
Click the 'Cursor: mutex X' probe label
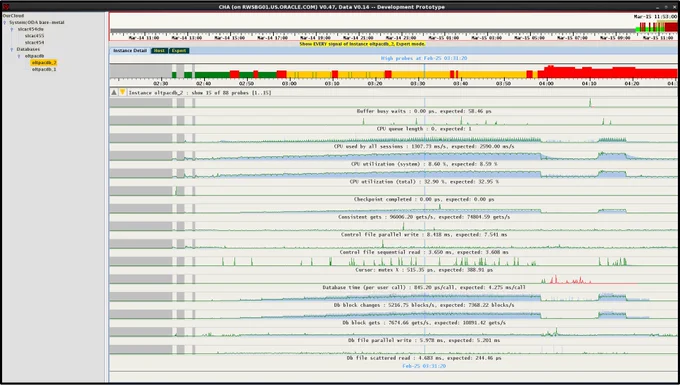(424, 270)
